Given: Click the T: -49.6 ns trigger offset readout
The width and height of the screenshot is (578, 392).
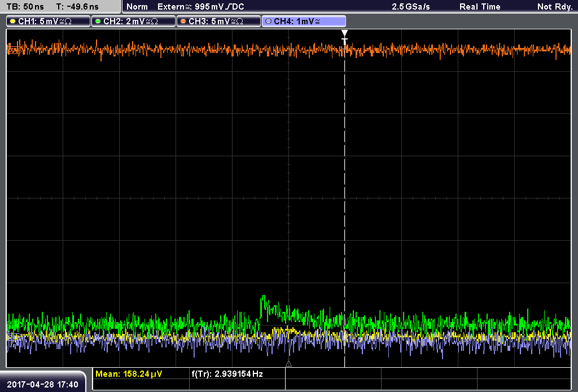Looking at the screenshot, I should [x=77, y=7].
